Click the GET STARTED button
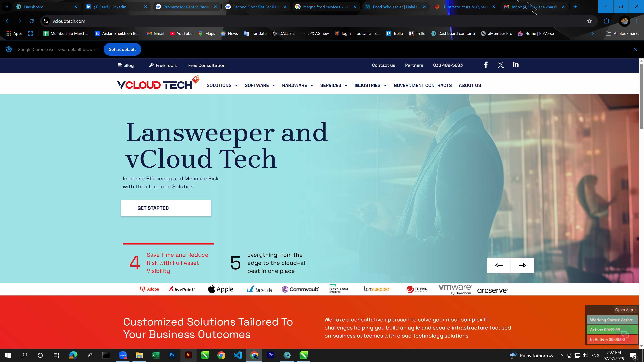Screen dimensions: 644x362 coord(166,208)
